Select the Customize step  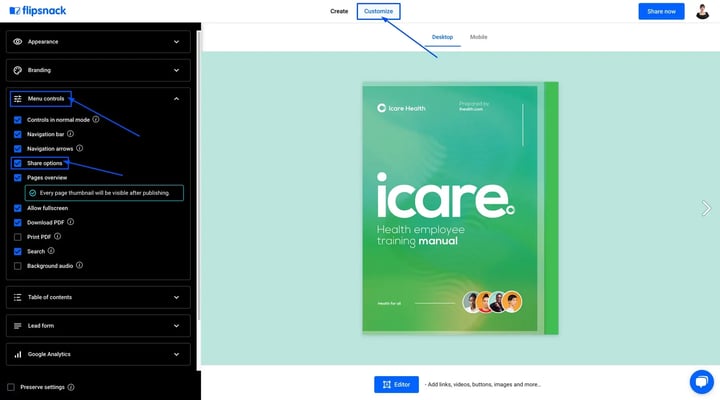point(378,11)
